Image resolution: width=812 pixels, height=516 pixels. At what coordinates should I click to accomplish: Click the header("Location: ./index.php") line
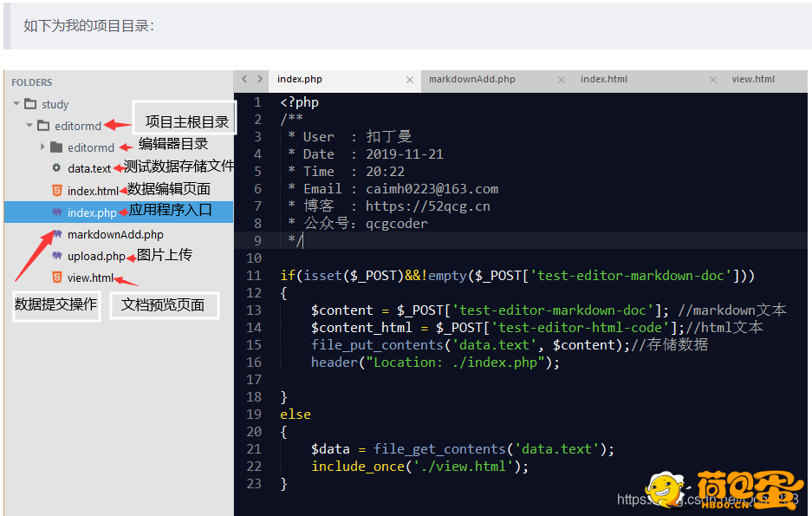[436, 363]
